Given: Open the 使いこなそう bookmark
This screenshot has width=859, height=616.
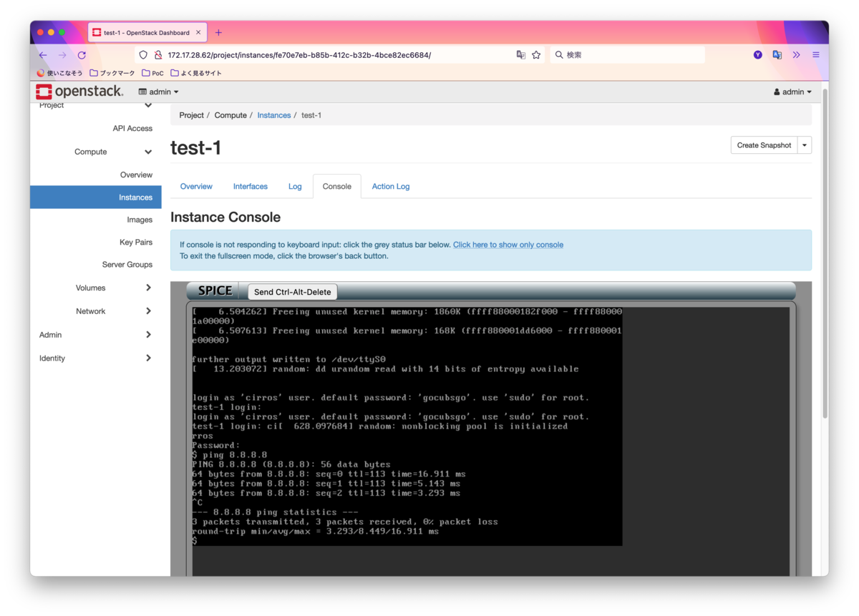Looking at the screenshot, I should pos(59,73).
